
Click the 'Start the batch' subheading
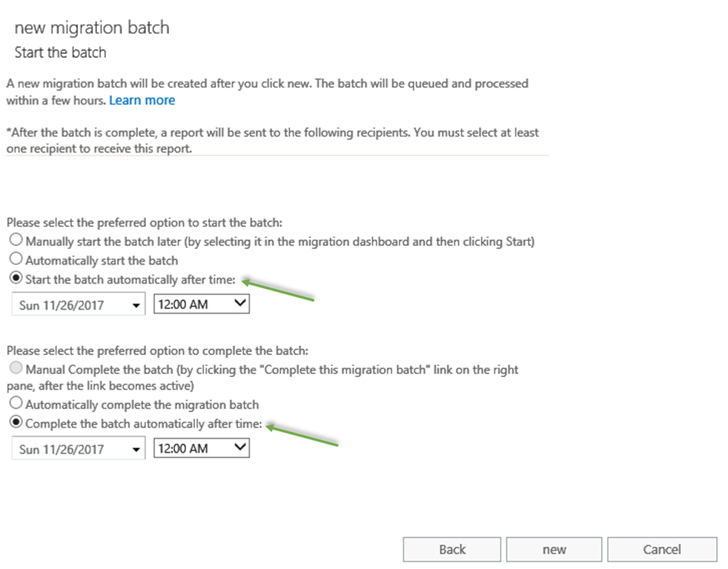(x=61, y=53)
